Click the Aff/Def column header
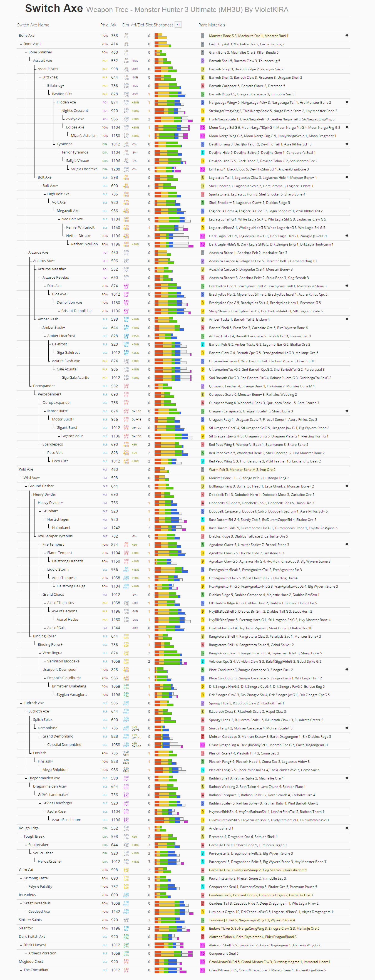The image size is (375, 980). tap(138, 25)
